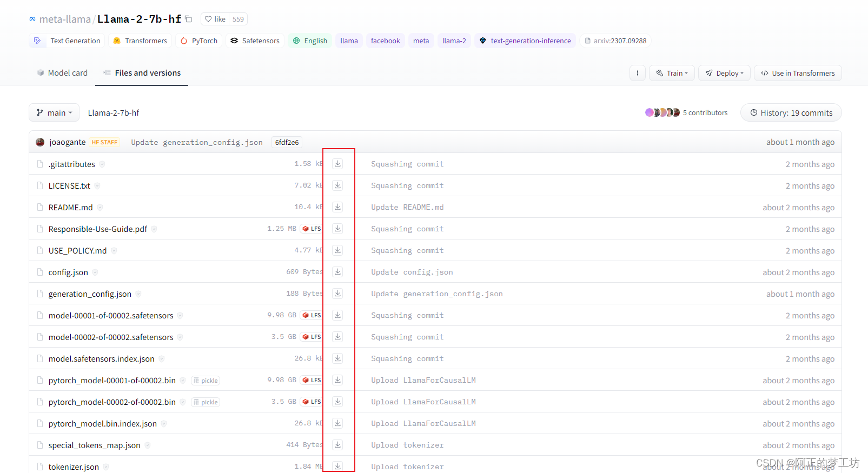Open the three-dot more options menu
Image resolution: width=868 pixels, height=473 pixels.
[x=638, y=73]
